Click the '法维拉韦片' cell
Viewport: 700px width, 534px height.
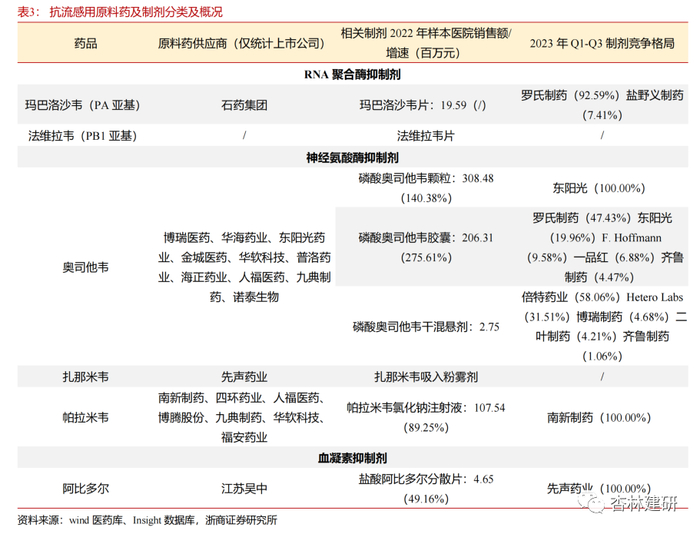[x=425, y=136]
